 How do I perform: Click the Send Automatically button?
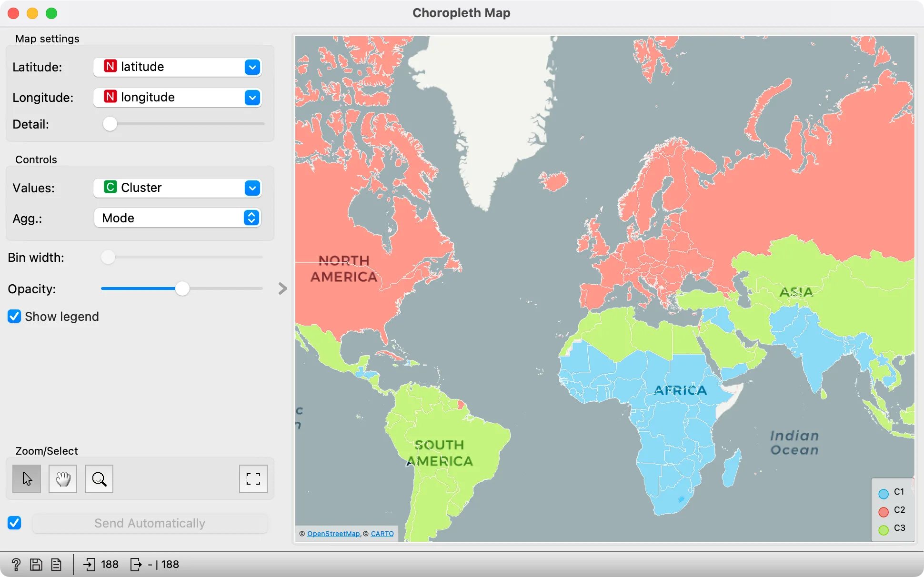[x=150, y=523]
